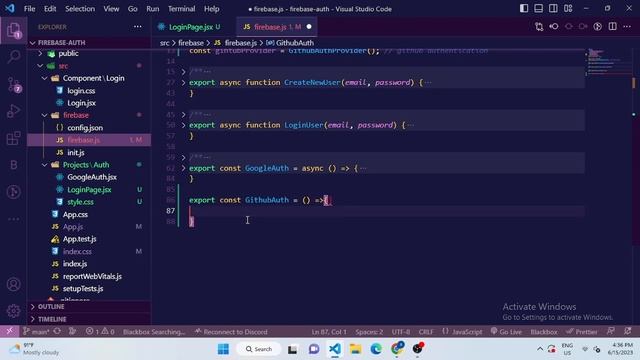Open errors and warnings problems indicator

tap(100, 331)
